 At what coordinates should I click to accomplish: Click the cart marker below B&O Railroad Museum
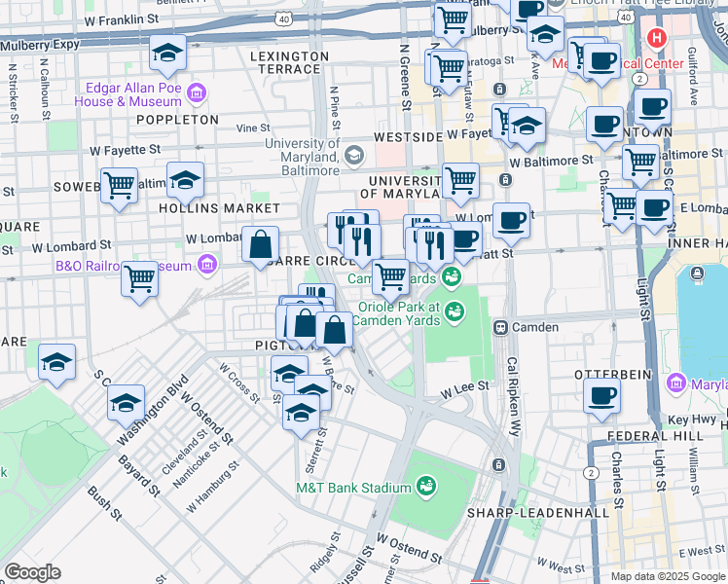(140, 281)
